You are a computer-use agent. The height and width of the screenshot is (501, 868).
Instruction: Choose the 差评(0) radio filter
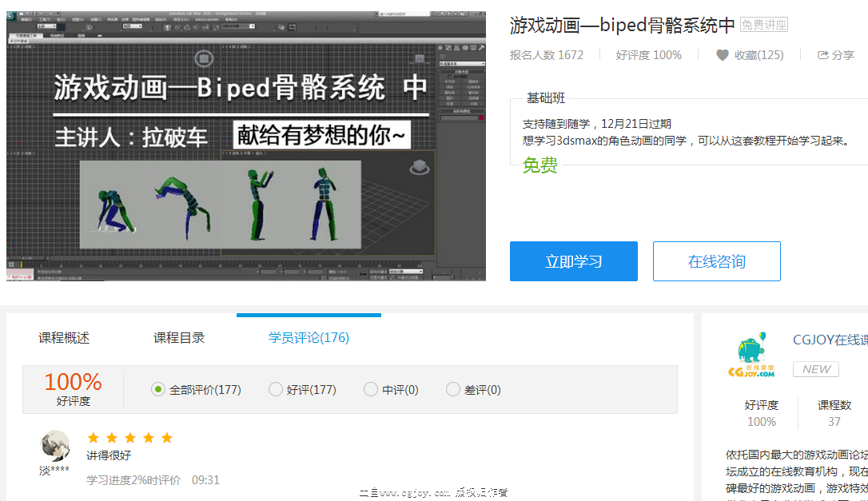pyautogui.click(x=453, y=390)
